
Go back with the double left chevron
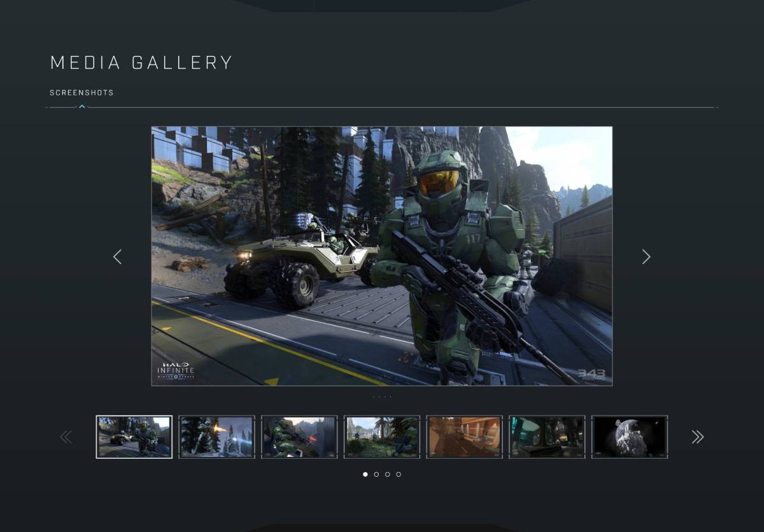[x=66, y=437]
